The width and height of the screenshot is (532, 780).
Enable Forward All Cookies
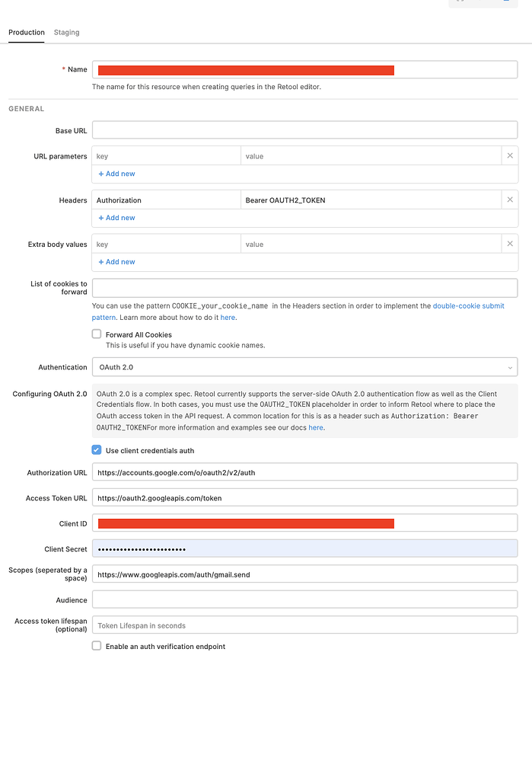tap(97, 334)
